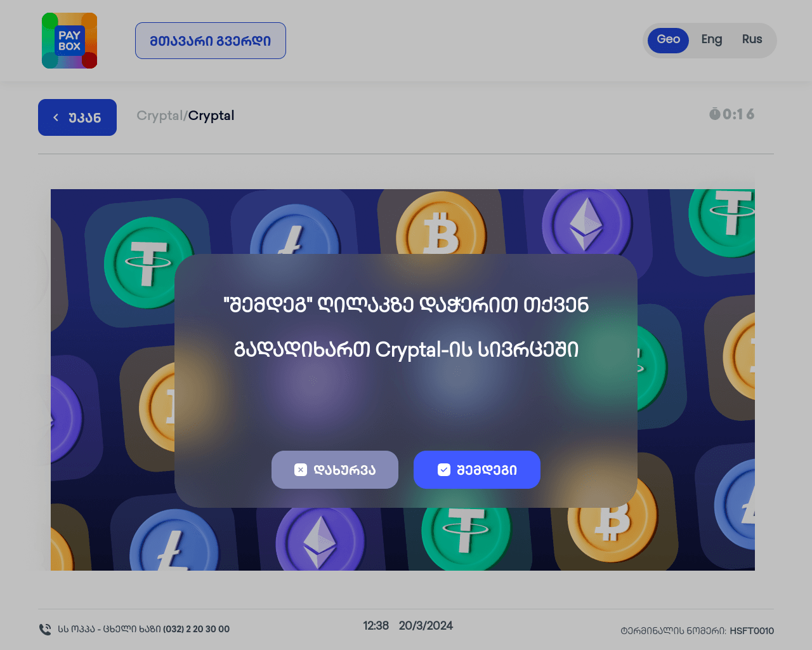Click the PayBox logo icon
This screenshot has width=812, height=650.
tap(70, 41)
